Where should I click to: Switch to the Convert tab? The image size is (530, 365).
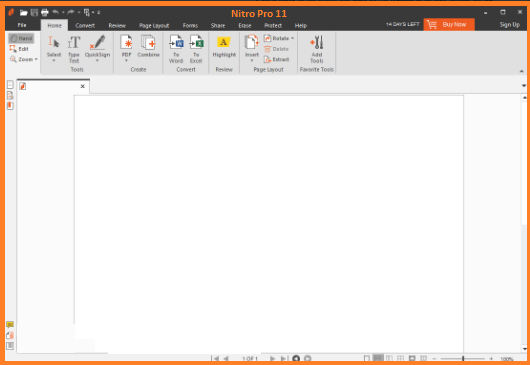[x=85, y=26]
